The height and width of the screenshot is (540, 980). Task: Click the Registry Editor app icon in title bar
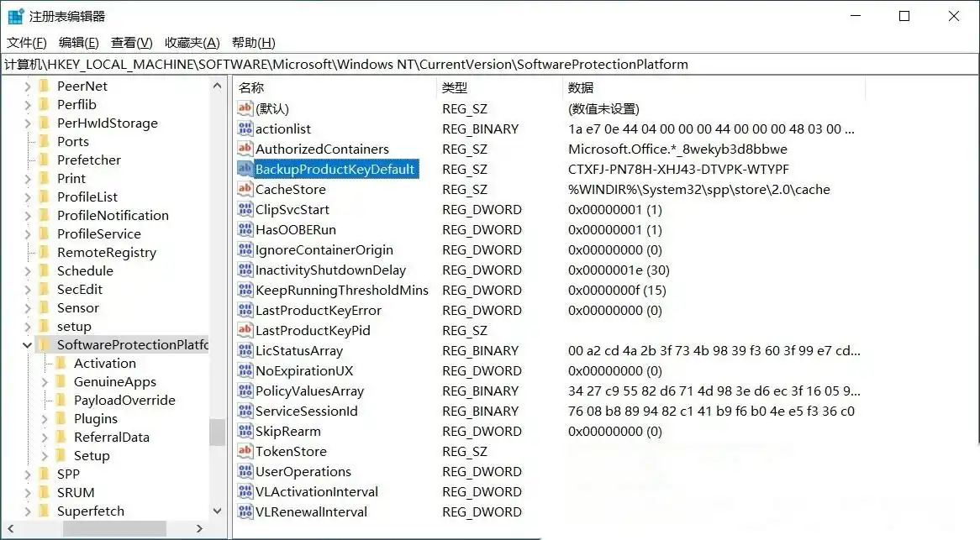[16, 16]
